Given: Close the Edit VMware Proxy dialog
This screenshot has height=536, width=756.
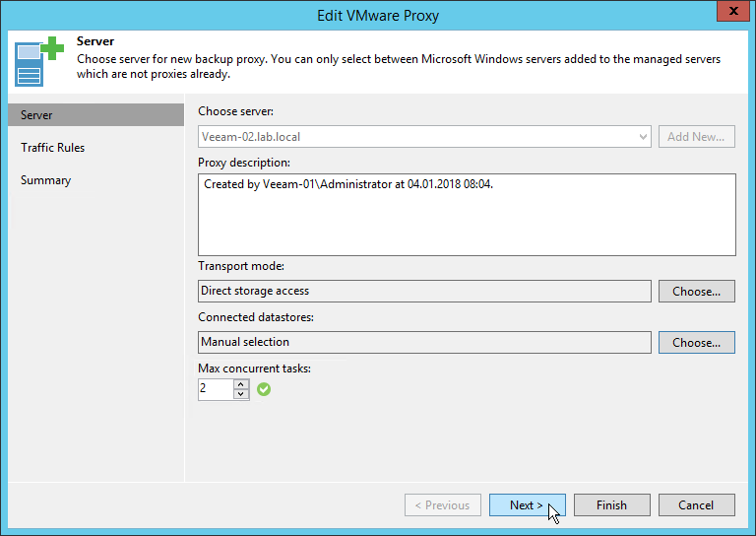Looking at the screenshot, I should pyautogui.click(x=729, y=14).
